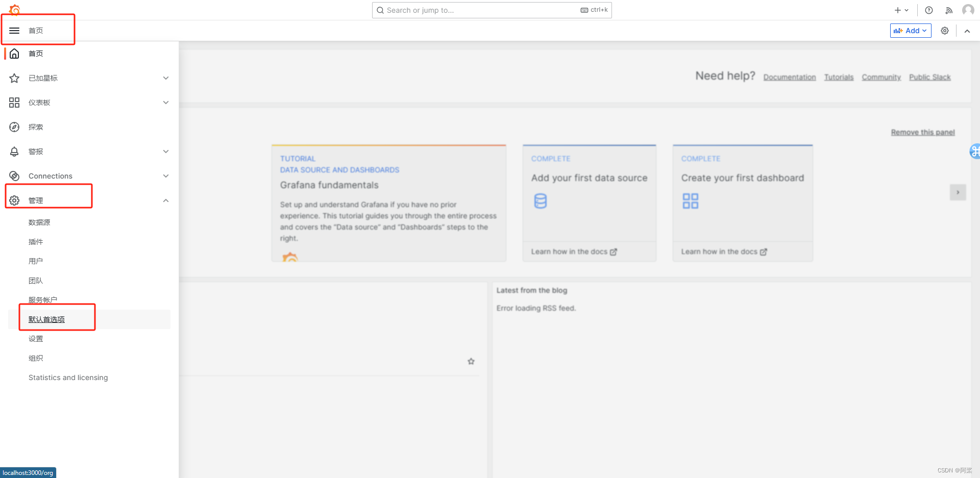Click the search magnifier icon
The image size is (980, 478).
click(x=380, y=10)
